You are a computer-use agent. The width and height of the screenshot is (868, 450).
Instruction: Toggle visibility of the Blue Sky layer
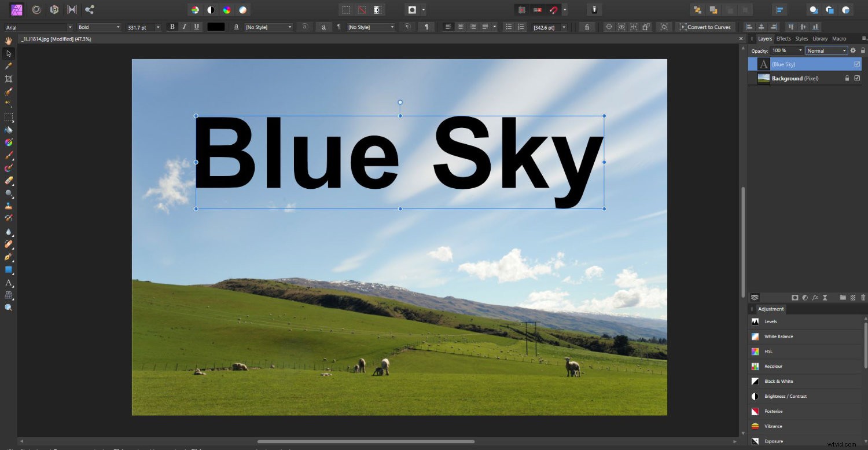[858, 64]
